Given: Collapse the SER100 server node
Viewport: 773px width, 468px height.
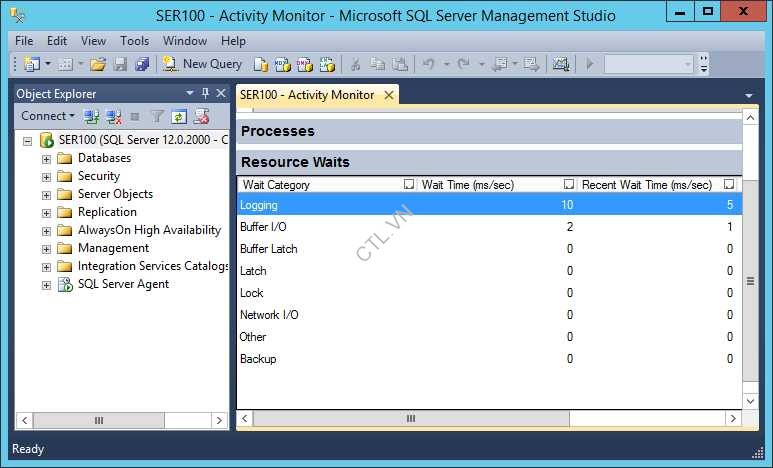Looking at the screenshot, I should (x=28, y=142).
